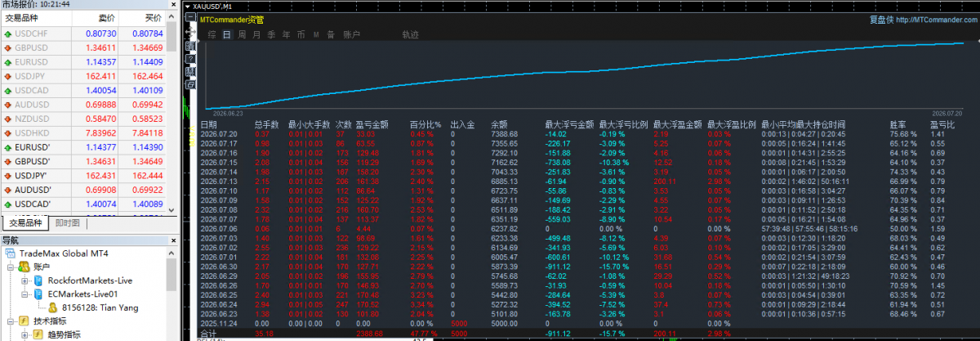The width and height of the screenshot is (980, 341).
Task: Collapse the technical indicators node
Action: (9, 321)
